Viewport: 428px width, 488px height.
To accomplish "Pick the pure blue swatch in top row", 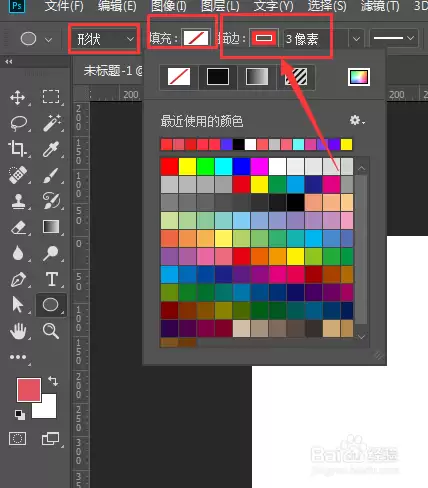I will coord(241,166).
